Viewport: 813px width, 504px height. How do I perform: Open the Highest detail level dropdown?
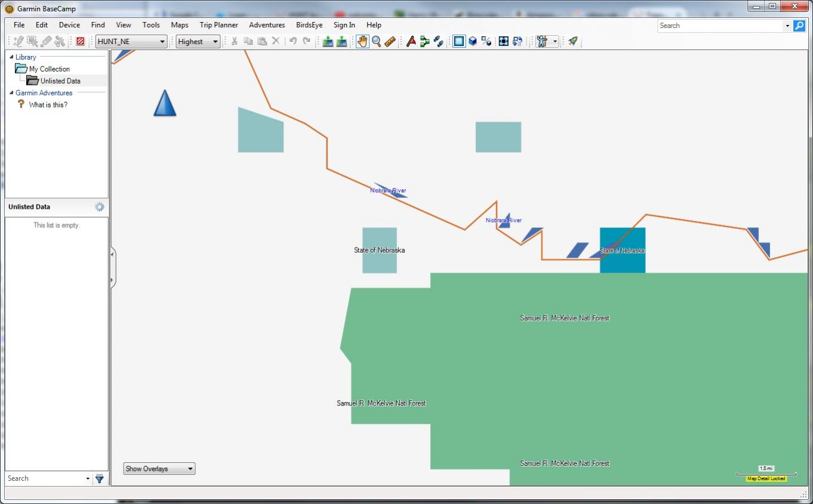coord(198,42)
